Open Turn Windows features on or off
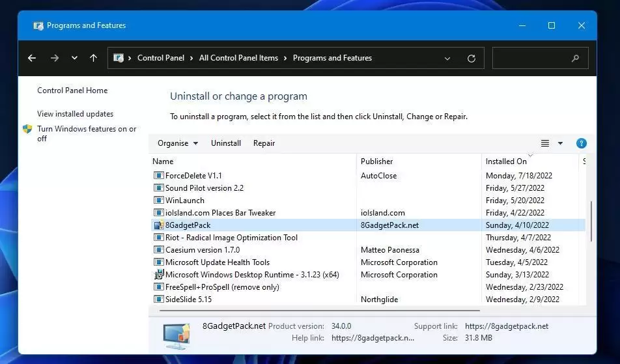 click(87, 133)
